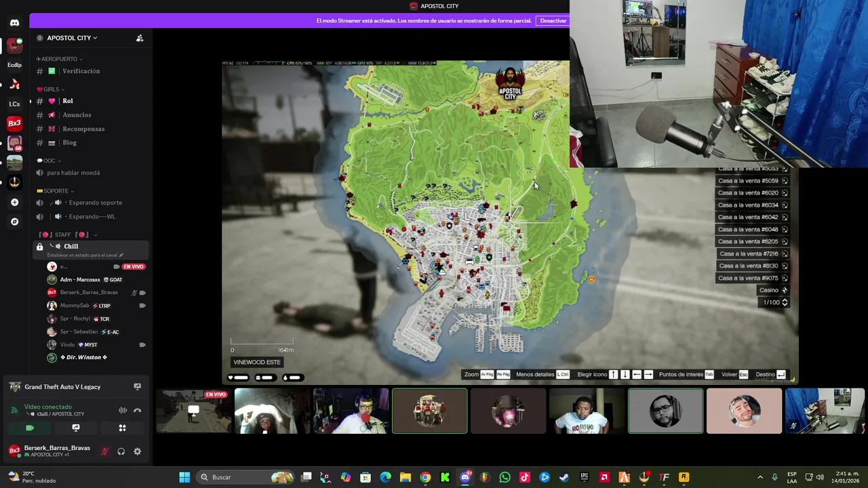Open Discord direct messages home icon

14,22
